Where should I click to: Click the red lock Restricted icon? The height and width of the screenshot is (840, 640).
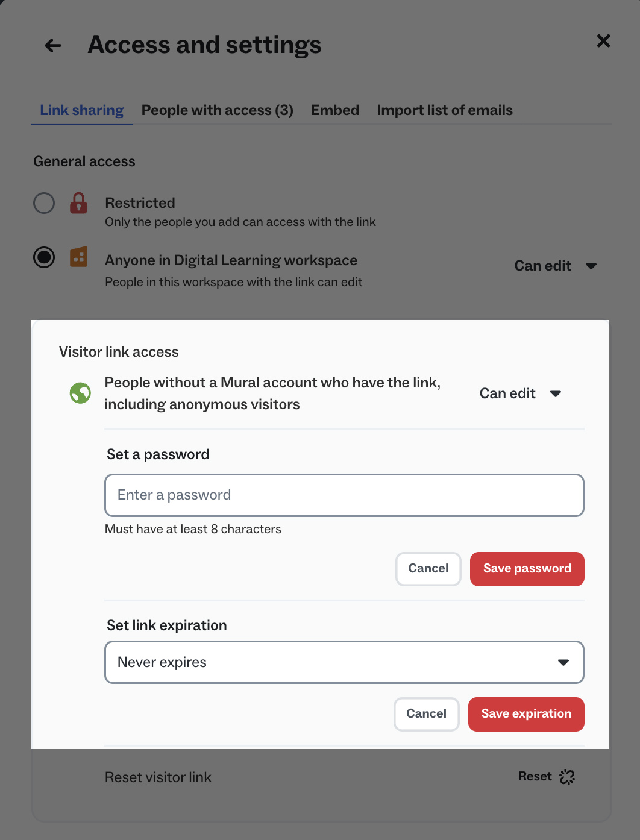(x=79, y=203)
